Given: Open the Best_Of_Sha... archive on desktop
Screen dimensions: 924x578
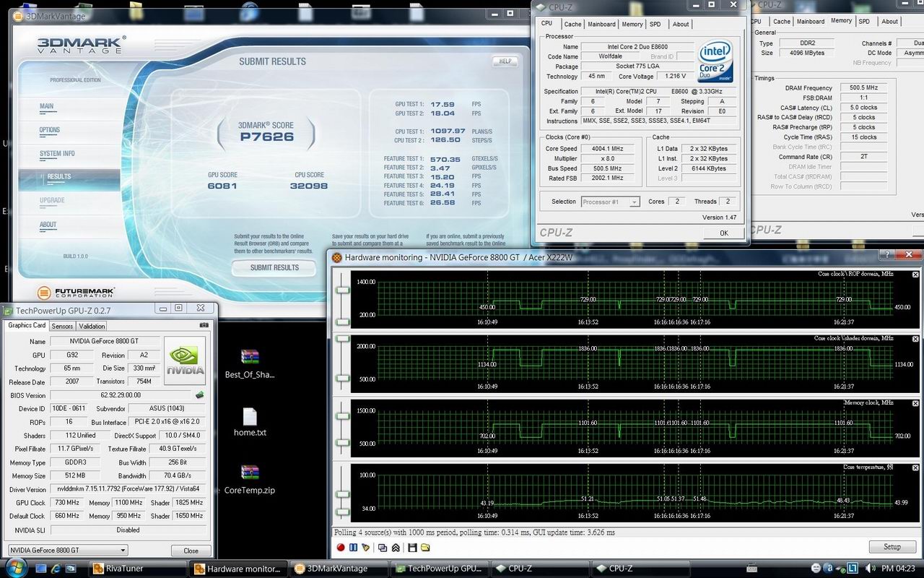Looking at the screenshot, I should (250, 362).
